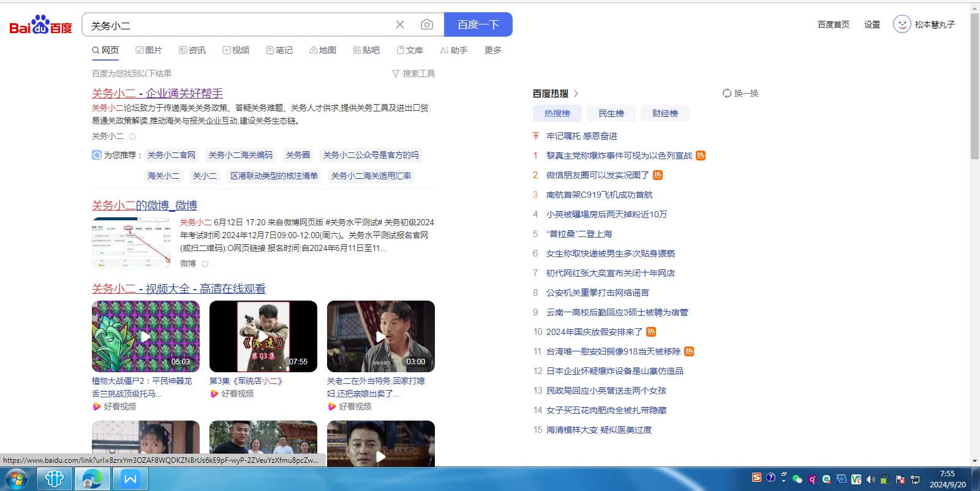Click suggestion 关小二
Image resolution: width=980 pixels, height=491 pixels.
pyautogui.click(x=205, y=176)
